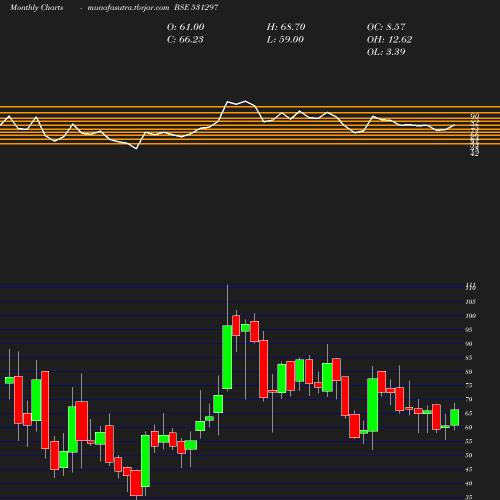The height and width of the screenshot is (500, 500).
Task: Click the 'OC: 8.57' reading
Action: click(386, 27)
